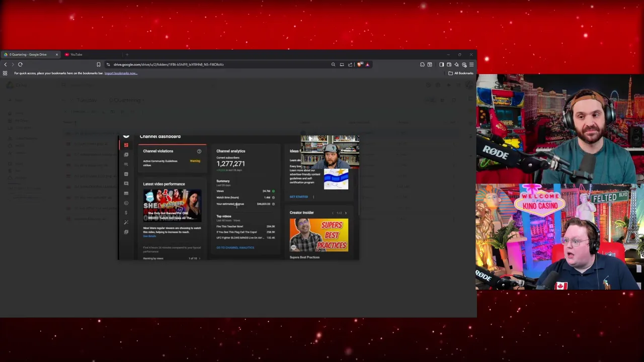Screen dimensions: 644x362
Task: Click GO TO CHANNEL ANALYTICS in dashboard image
Action: [235, 247]
